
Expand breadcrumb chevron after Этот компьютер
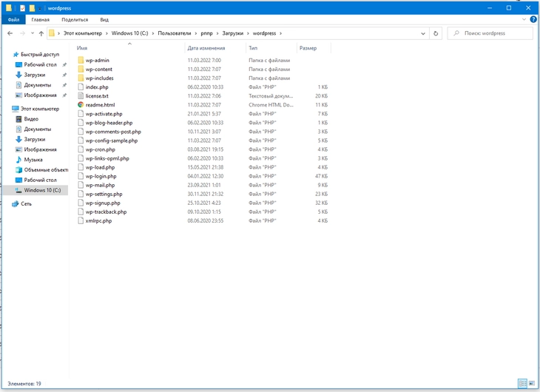pyautogui.click(x=107, y=33)
